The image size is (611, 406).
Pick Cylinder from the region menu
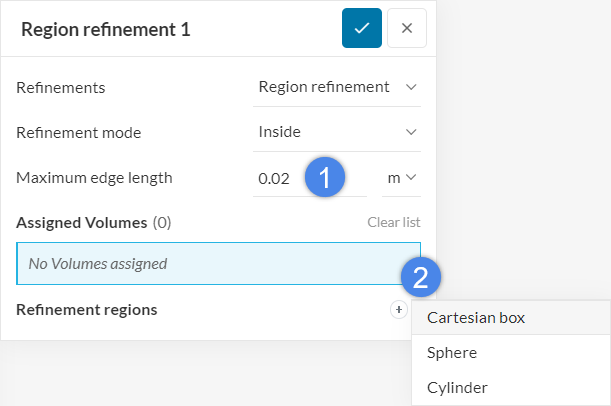(458, 387)
